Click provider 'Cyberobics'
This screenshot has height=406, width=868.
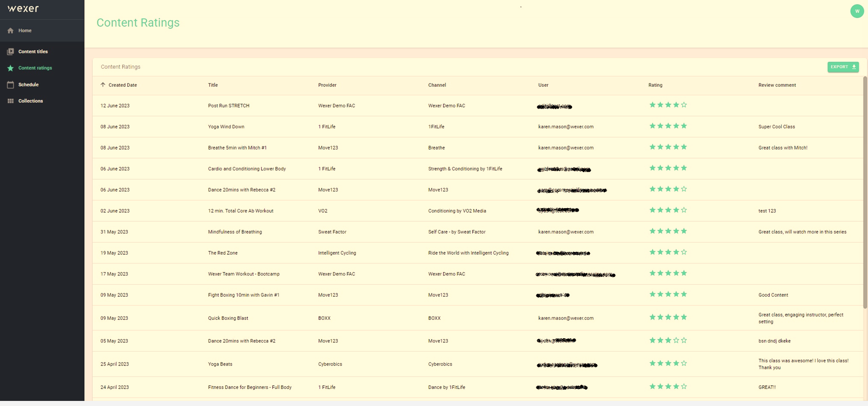330,364
